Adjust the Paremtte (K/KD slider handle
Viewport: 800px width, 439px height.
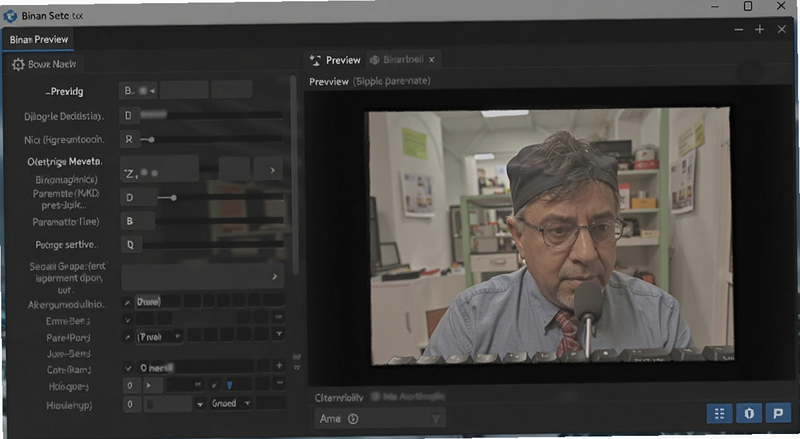click(x=173, y=198)
